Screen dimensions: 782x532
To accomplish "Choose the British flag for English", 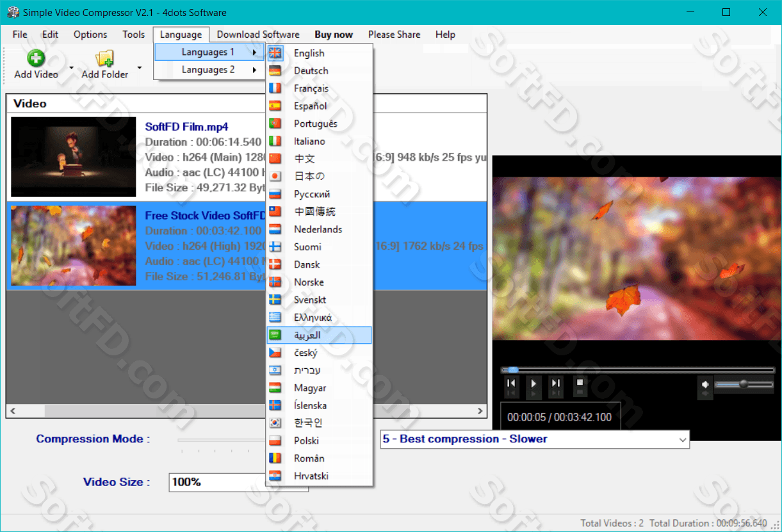I will tap(275, 53).
